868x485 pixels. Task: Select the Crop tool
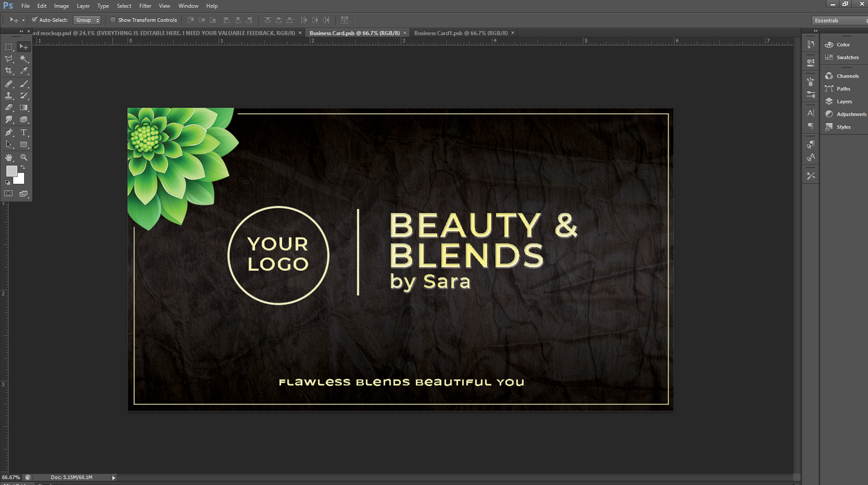[x=9, y=71]
